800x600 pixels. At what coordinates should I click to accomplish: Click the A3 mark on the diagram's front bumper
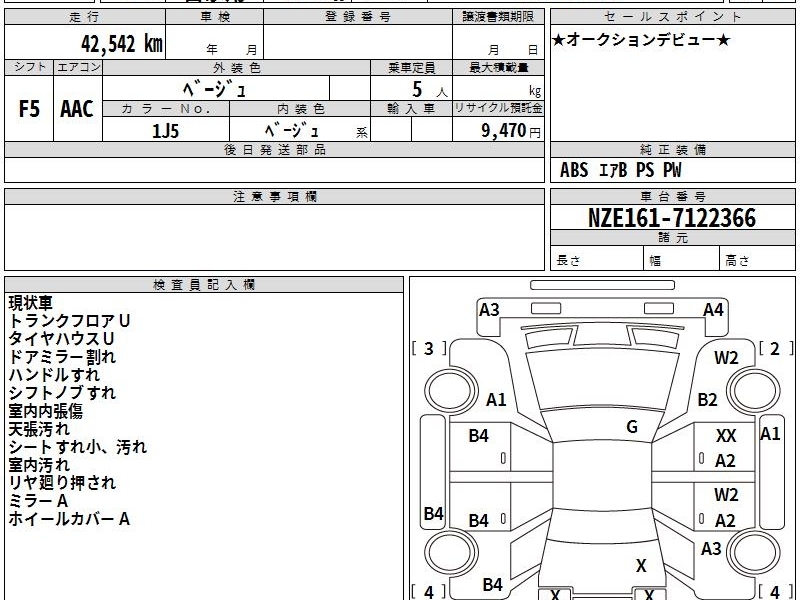point(489,310)
